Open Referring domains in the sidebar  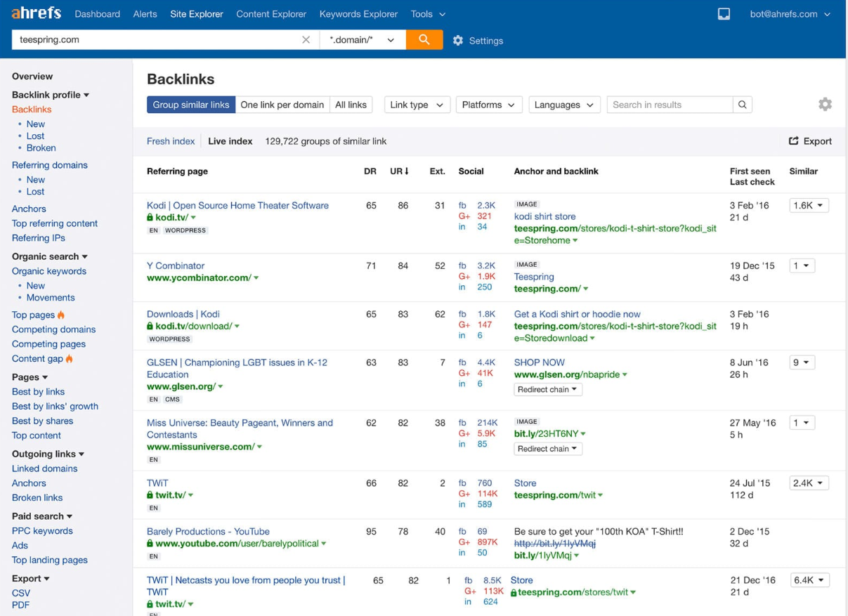click(x=49, y=165)
